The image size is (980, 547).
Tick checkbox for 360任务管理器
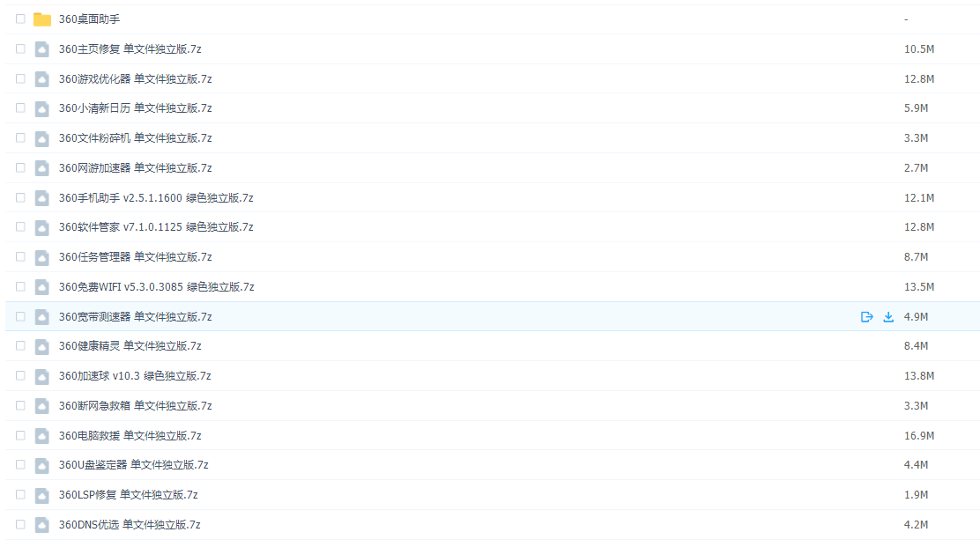(x=20, y=256)
